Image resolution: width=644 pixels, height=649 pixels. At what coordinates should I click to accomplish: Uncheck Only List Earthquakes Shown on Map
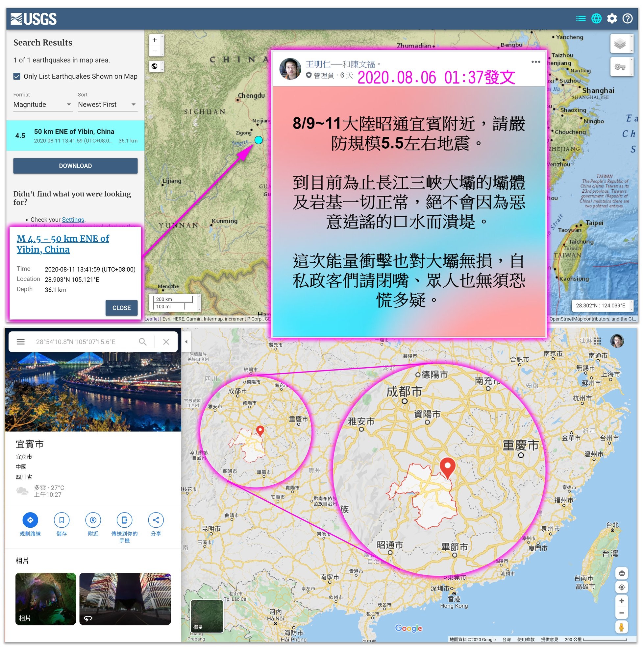click(x=16, y=76)
